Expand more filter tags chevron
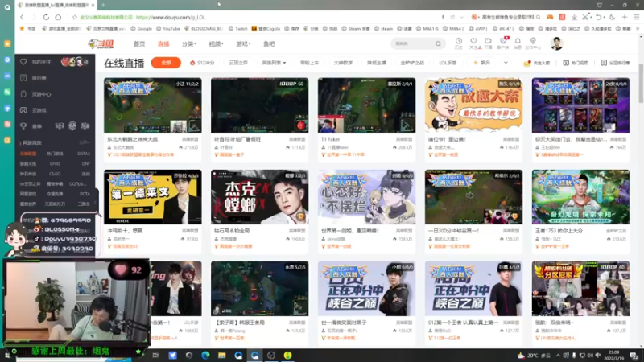This screenshot has width=644, height=362. point(506,63)
